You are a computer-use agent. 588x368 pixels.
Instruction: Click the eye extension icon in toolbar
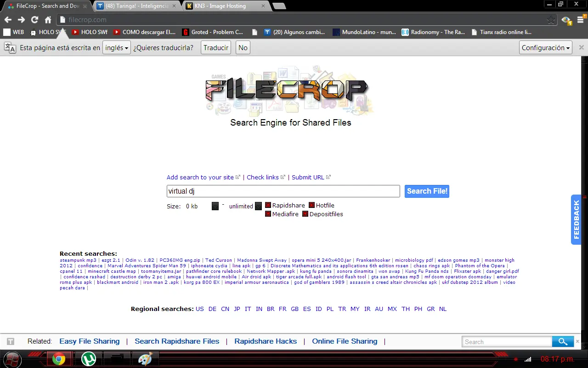tap(566, 20)
